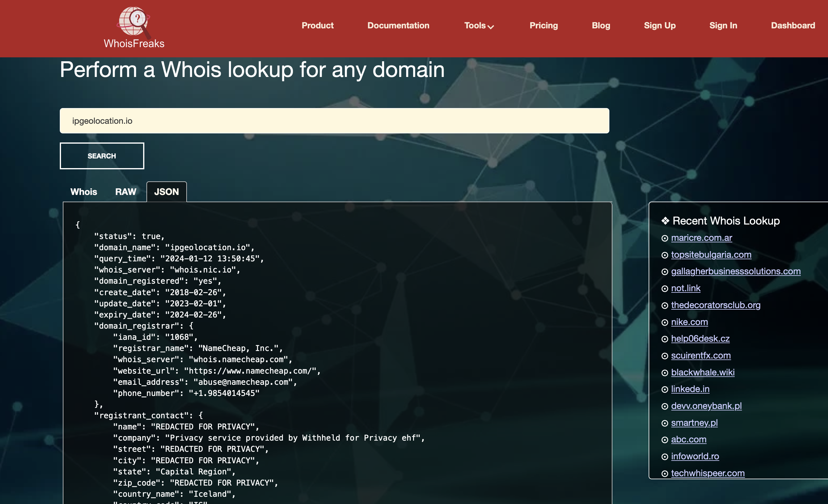This screenshot has height=504, width=828.
Task: Open the Dashboard link
Action: [x=793, y=26]
